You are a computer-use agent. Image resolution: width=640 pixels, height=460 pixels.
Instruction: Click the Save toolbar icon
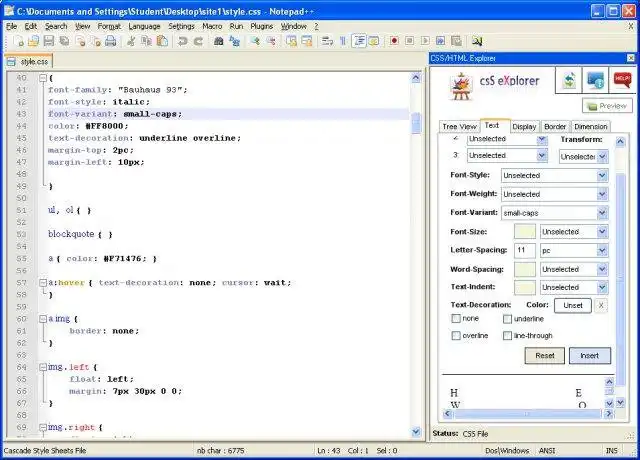[x=49, y=41]
